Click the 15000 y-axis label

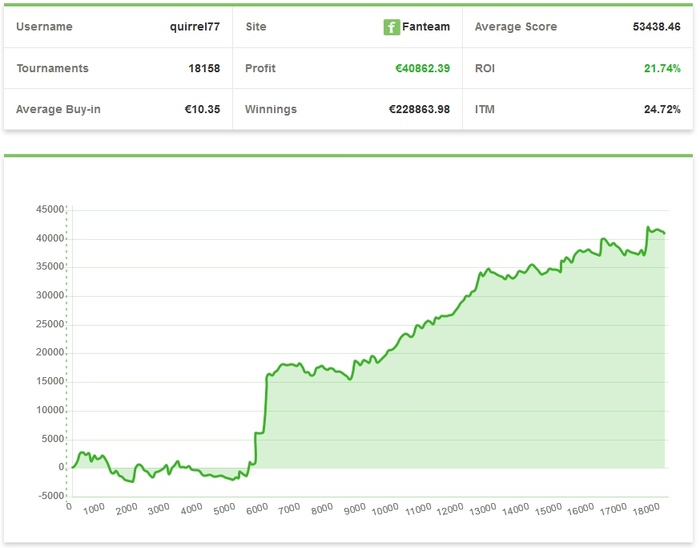pos(50,381)
